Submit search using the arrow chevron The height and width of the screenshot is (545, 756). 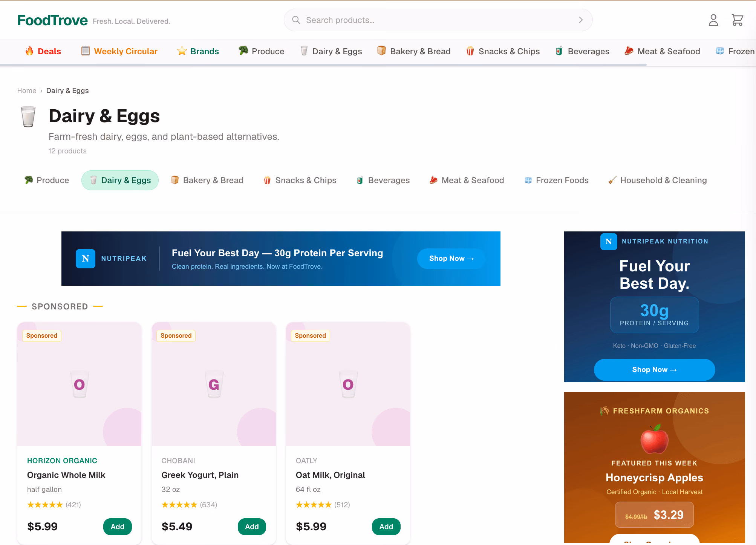(581, 20)
